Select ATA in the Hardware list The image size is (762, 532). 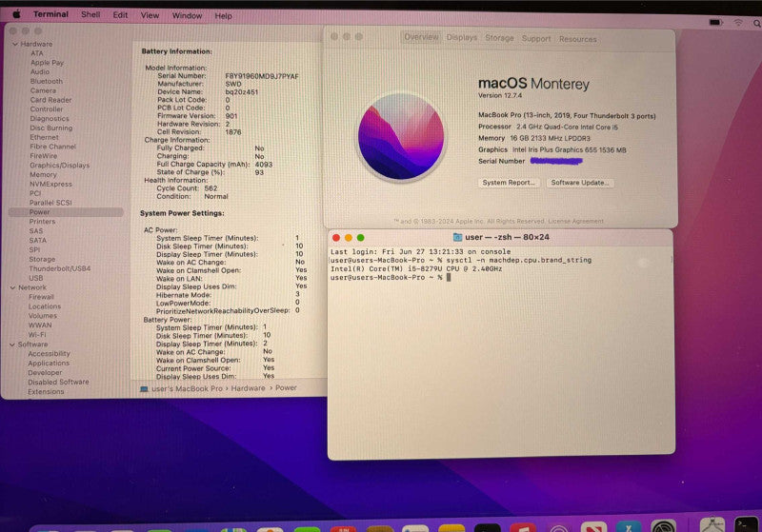pyautogui.click(x=37, y=53)
